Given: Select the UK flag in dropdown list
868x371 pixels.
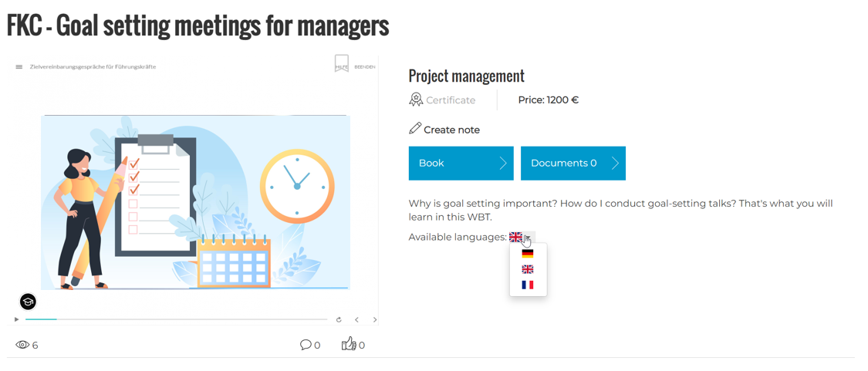Looking at the screenshot, I should pos(528,269).
